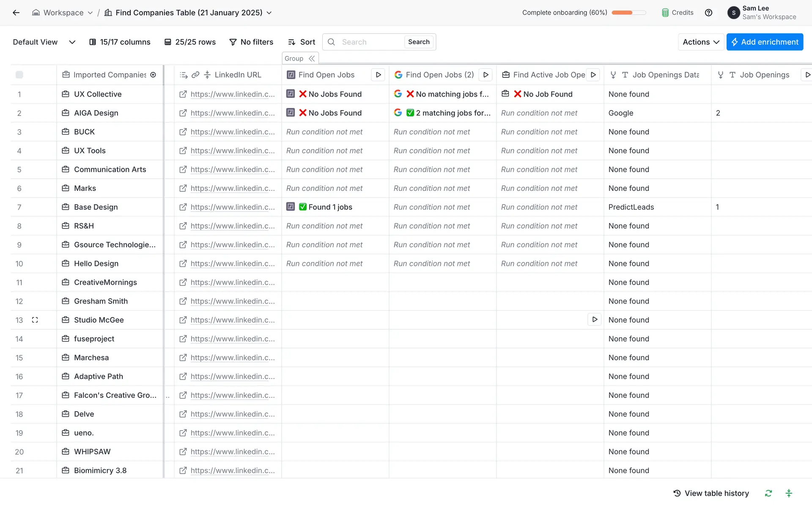Click the Add enrichment button
This screenshot has height=508, width=812.
coord(764,42)
